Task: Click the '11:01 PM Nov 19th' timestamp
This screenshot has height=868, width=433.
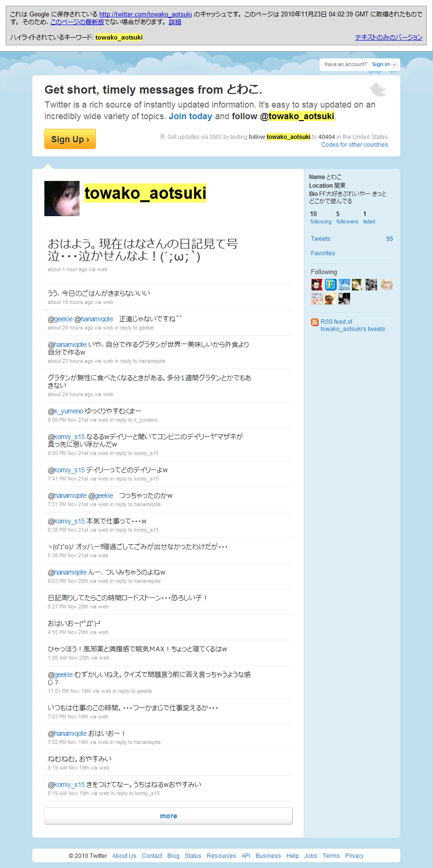Action: (x=69, y=691)
